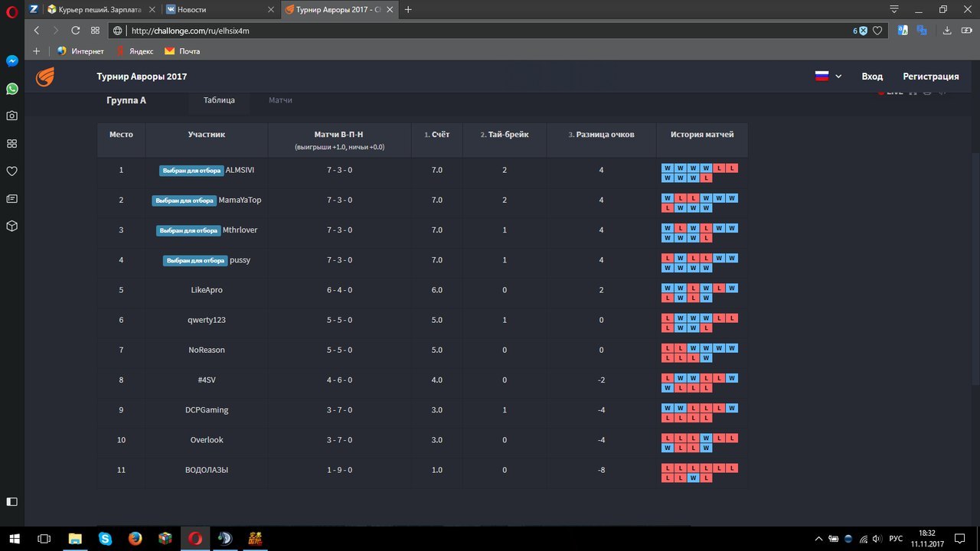
Task: Click the Регистрация link
Action: pos(930,77)
